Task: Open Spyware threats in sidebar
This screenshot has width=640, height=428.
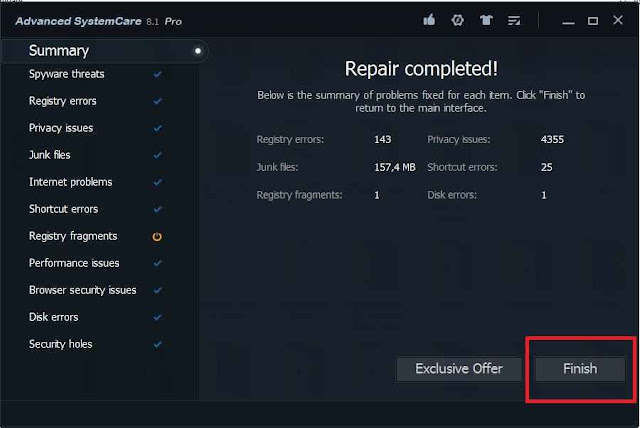Action: tap(67, 74)
